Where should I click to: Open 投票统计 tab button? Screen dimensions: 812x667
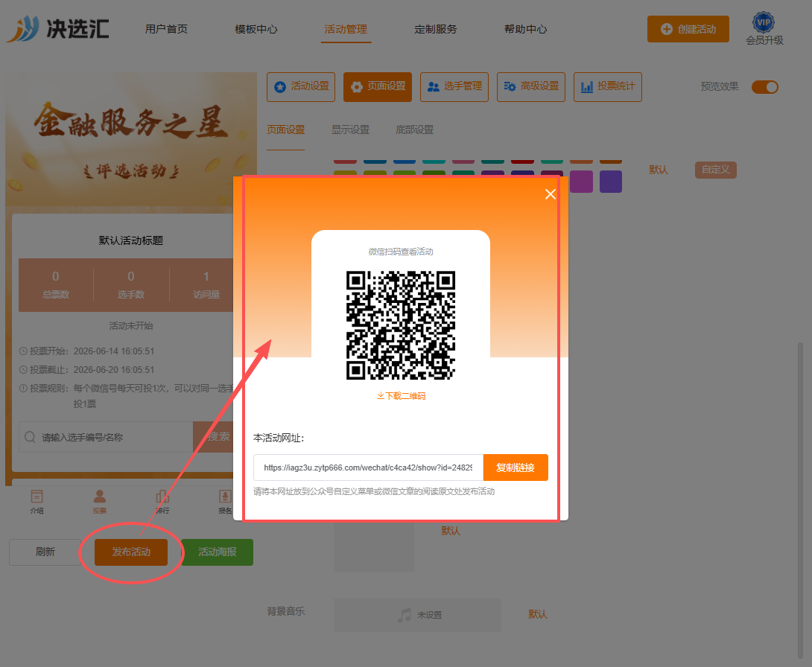pyautogui.click(x=607, y=87)
